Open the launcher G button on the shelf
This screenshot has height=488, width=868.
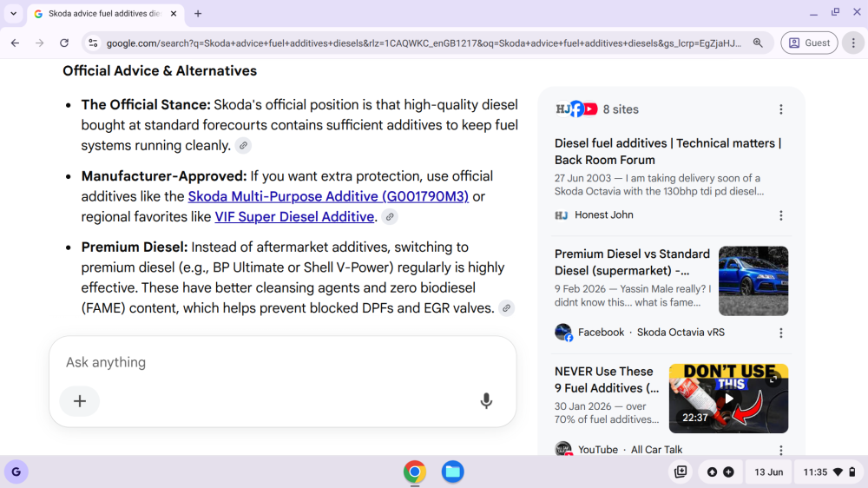(16, 472)
